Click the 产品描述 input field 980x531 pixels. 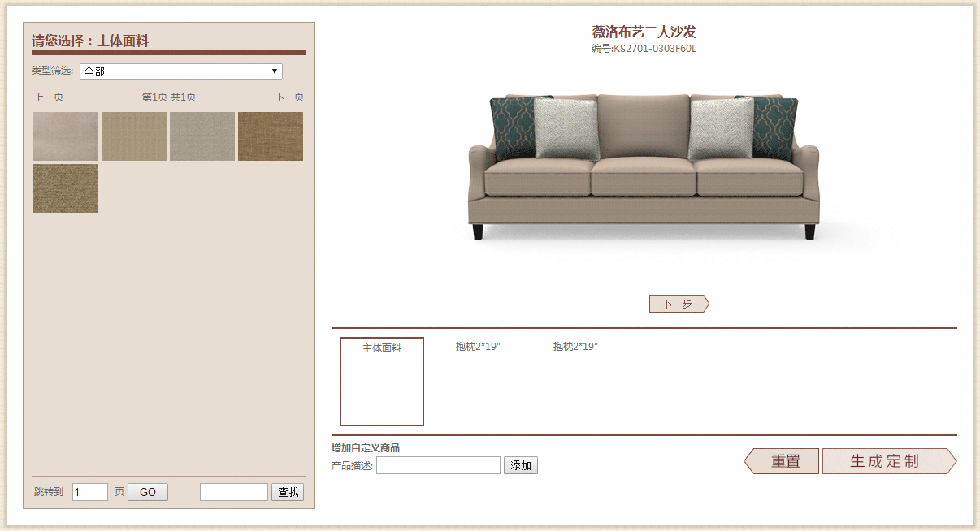pyautogui.click(x=438, y=465)
